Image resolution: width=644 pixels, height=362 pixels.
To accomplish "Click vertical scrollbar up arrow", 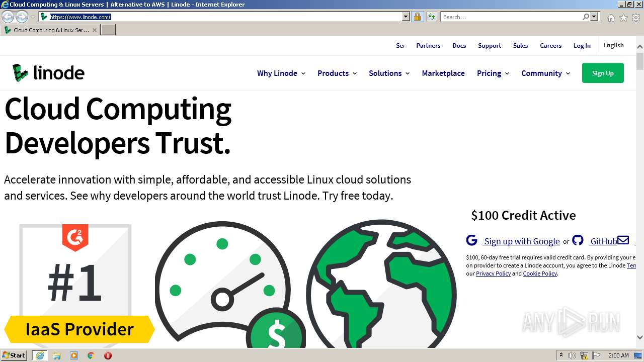I will (639, 47).
